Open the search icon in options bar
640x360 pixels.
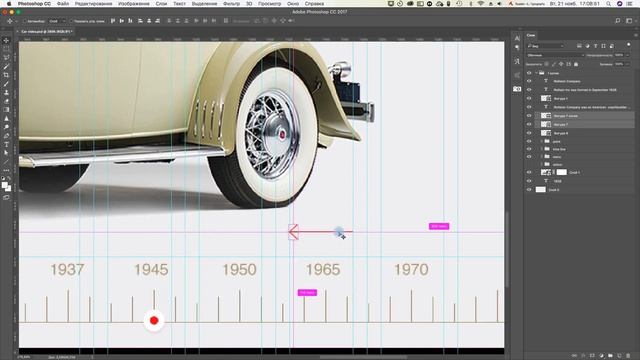click(618, 21)
